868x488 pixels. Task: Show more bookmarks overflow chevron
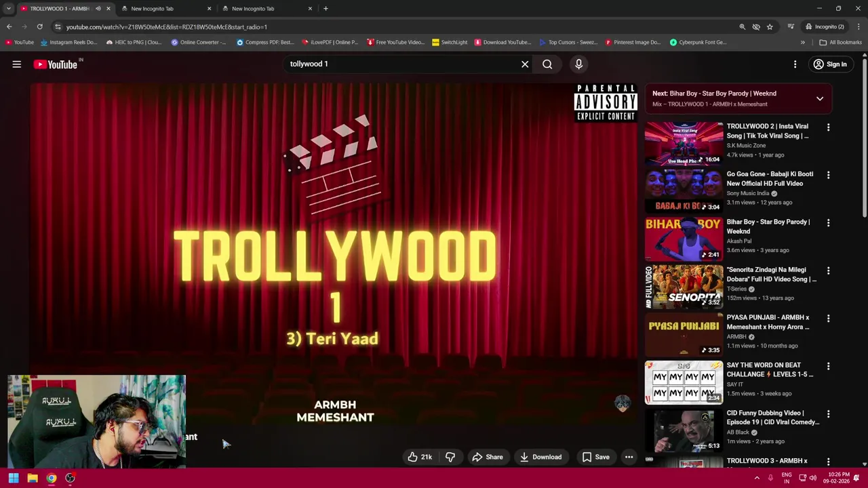(x=802, y=42)
